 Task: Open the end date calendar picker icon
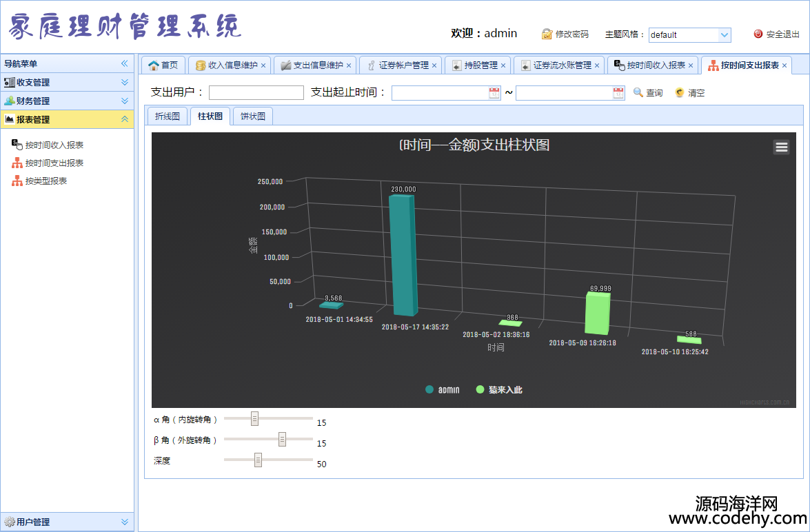[x=618, y=93]
